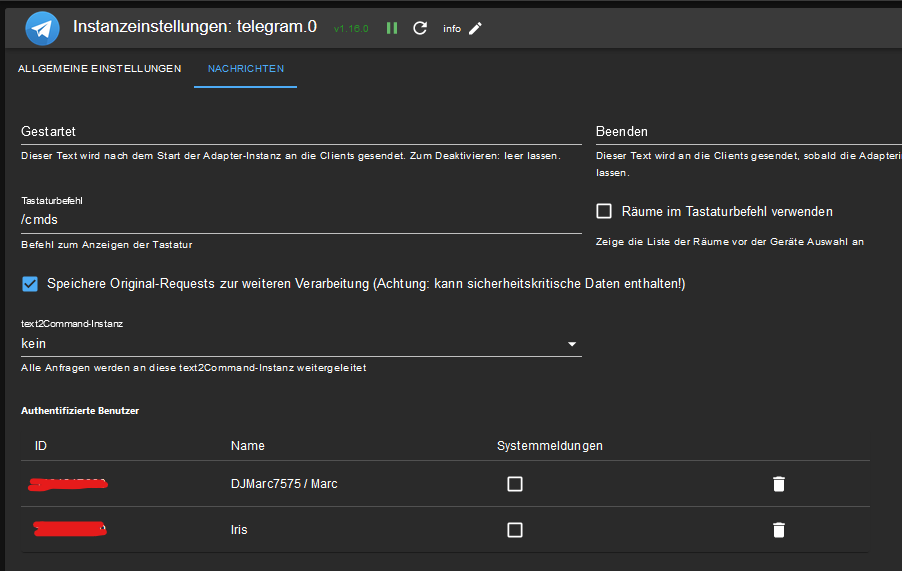Click the version v1.16.0 label
Screen dimensions: 902x571
point(351,29)
